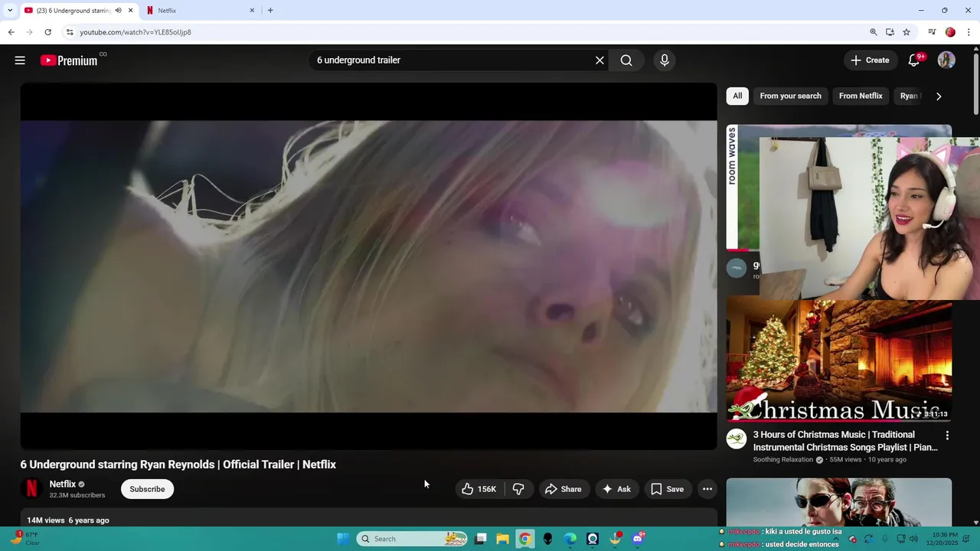Screen dimensions: 980x551
Task: Go to YouTube Premium home logo
Action: point(69,60)
